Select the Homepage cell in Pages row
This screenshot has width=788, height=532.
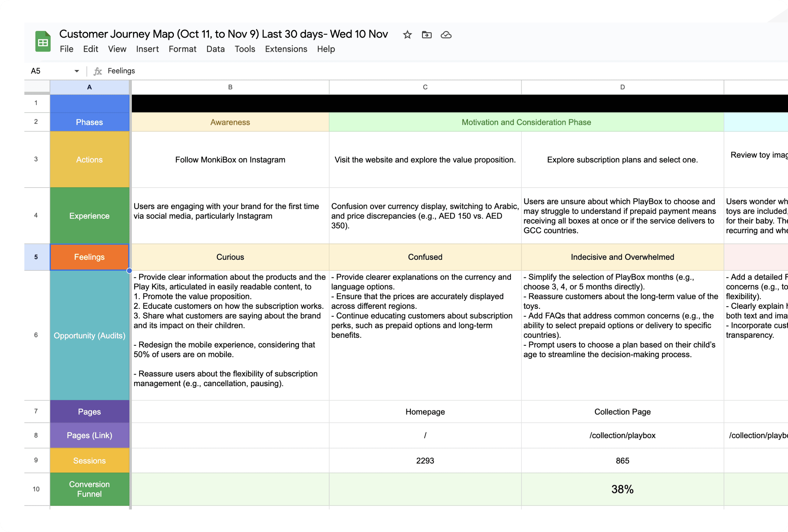pos(425,412)
